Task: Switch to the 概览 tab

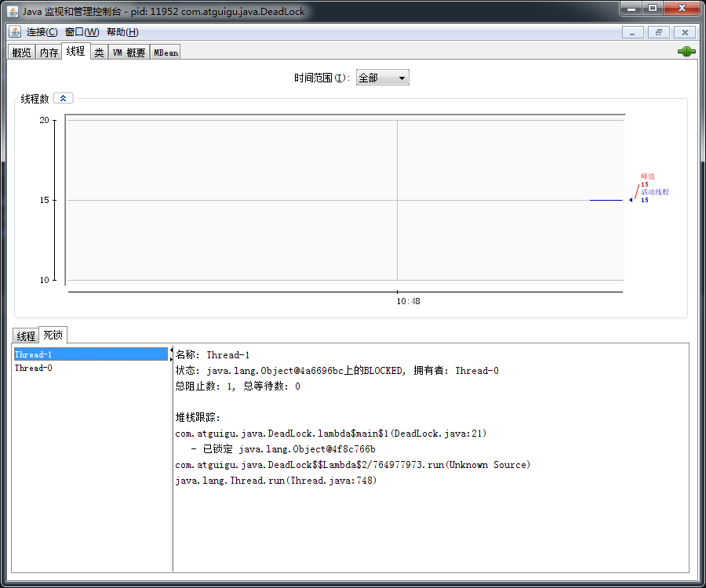Action: click(22, 53)
